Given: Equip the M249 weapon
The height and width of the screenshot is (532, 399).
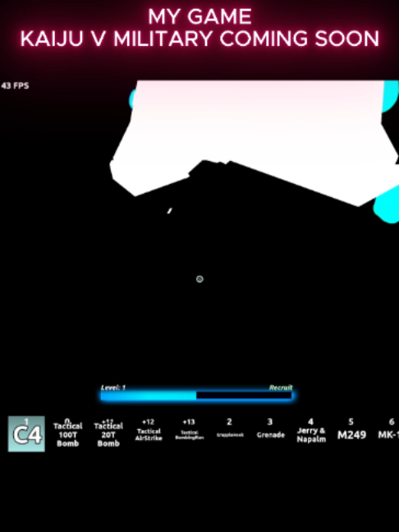Looking at the screenshot, I should coord(351,429).
